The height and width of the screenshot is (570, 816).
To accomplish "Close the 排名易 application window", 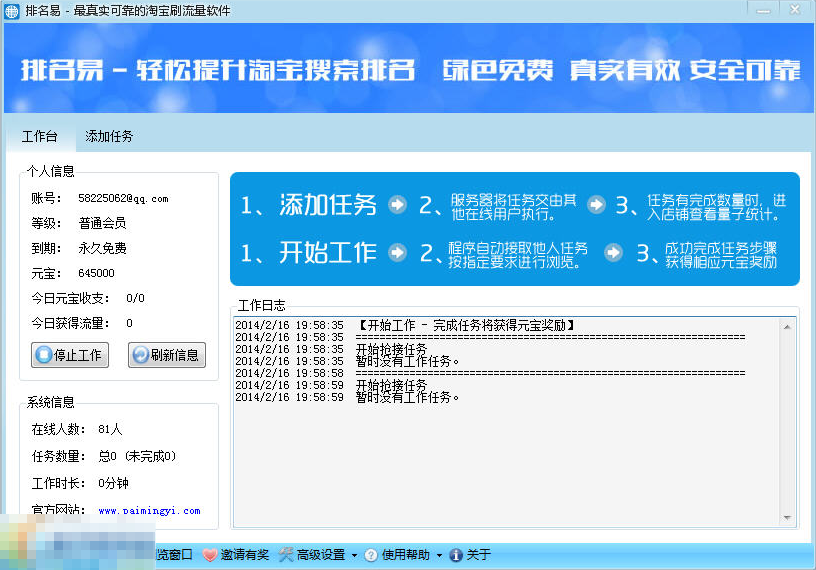I will point(794,10).
